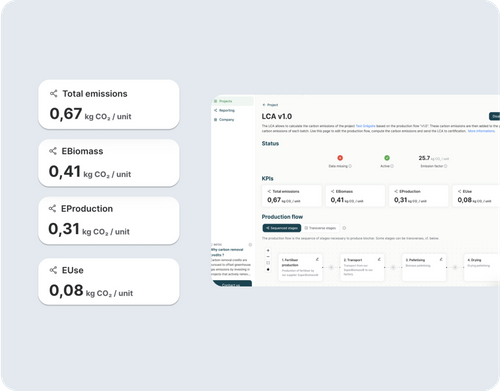Click the Project back link text
The image size is (500, 391).
pyautogui.click(x=272, y=105)
